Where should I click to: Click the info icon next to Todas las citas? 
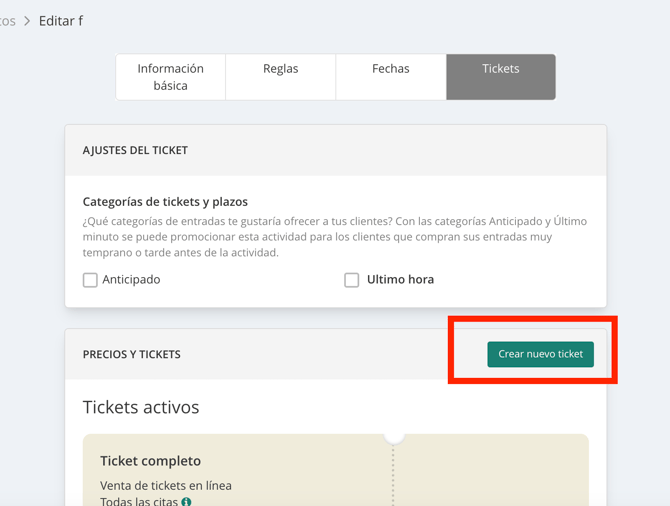point(186,502)
